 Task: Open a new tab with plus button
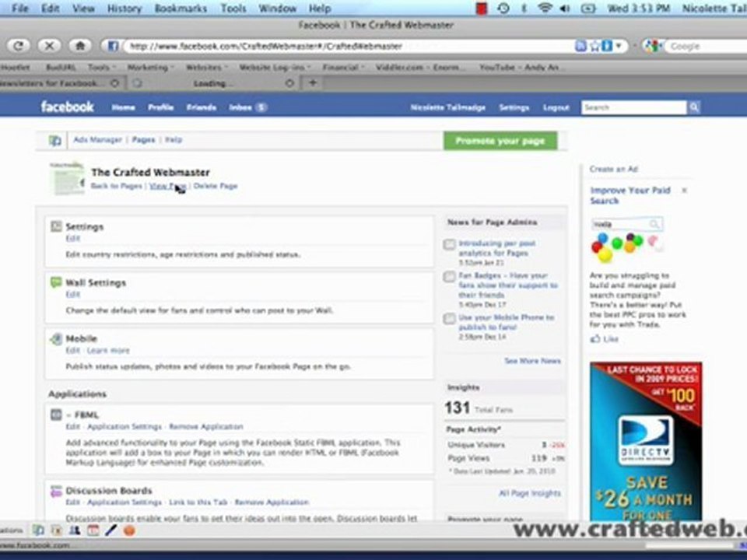(313, 83)
